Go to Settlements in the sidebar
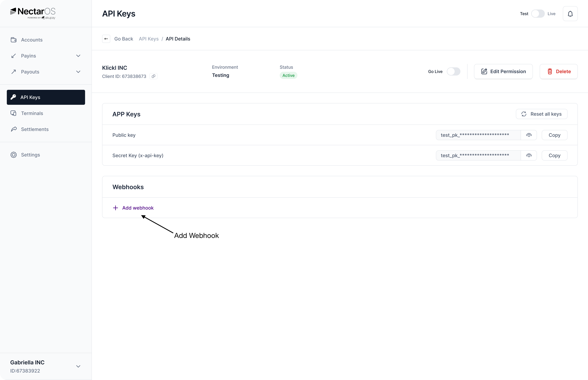 point(46,129)
